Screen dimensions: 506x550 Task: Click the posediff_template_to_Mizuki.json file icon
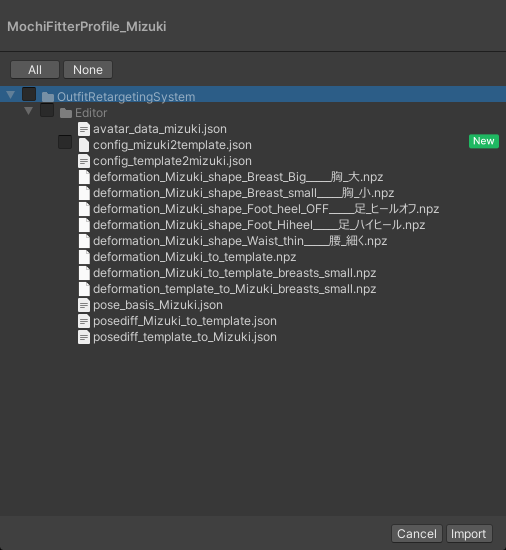[84, 337]
